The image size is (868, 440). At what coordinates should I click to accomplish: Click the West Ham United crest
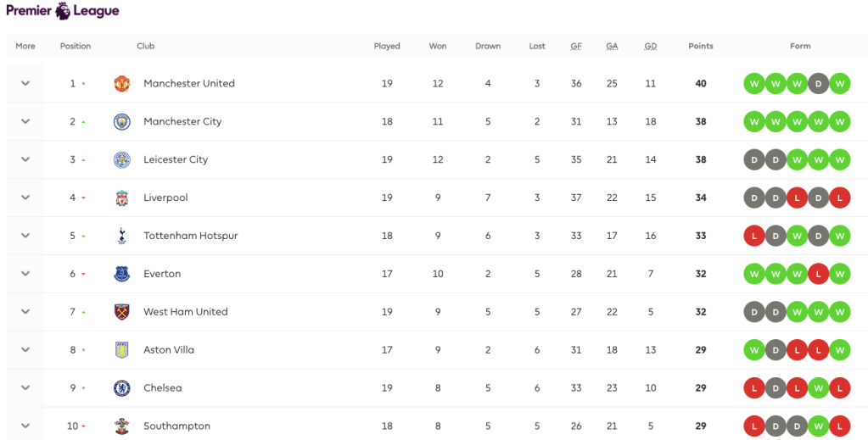tap(122, 312)
